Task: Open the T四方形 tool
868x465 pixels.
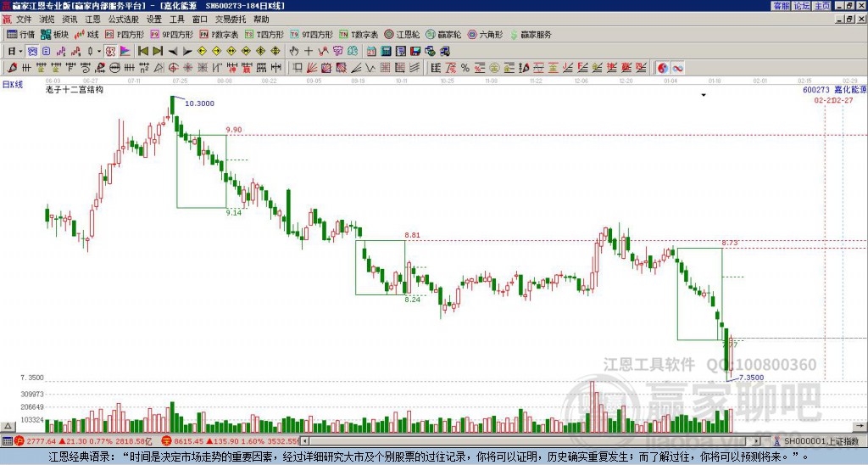Action: [264, 34]
